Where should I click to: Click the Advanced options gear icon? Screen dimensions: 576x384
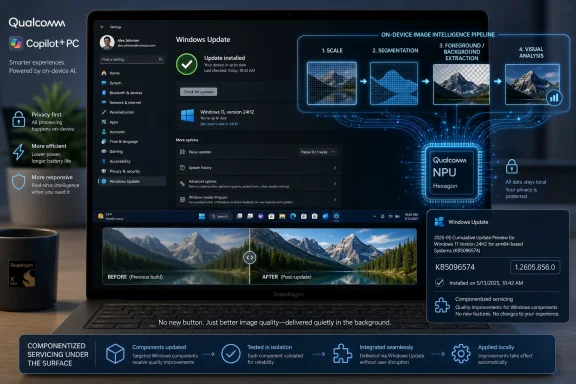pyautogui.click(x=182, y=183)
